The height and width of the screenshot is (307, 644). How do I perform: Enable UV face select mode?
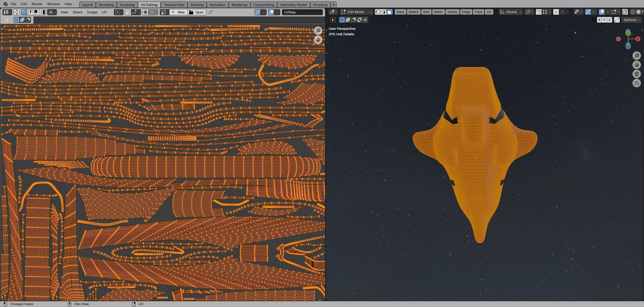pyautogui.click(x=36, y=12)
